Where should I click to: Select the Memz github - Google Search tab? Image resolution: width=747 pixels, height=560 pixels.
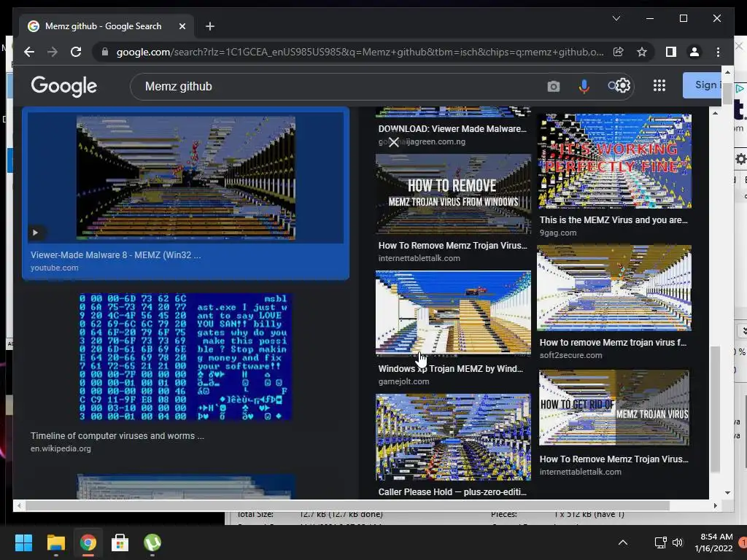point(104,26)
